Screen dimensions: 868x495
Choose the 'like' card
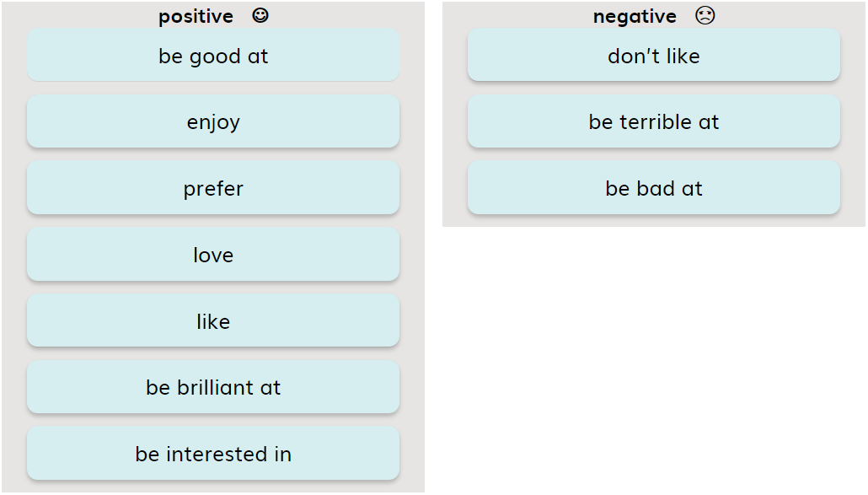tap(213, 320)
